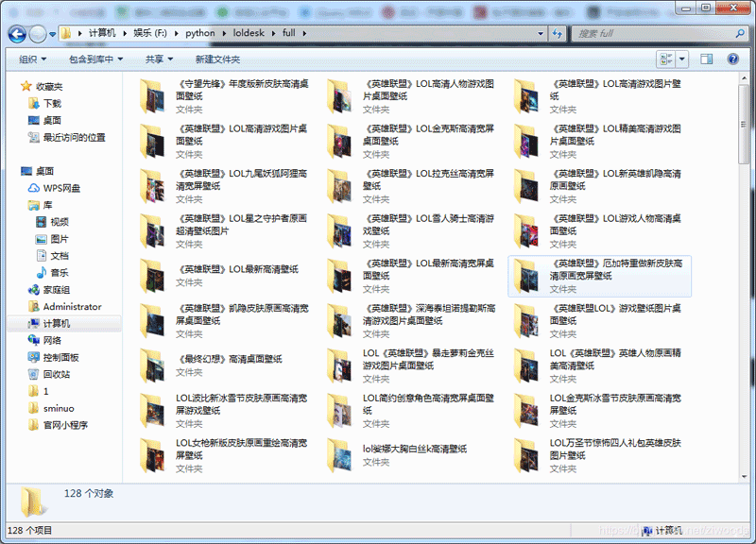Select 计算机 in the address breadcrumb
This screenshot has height=544, width=756.
coord(102,33)
